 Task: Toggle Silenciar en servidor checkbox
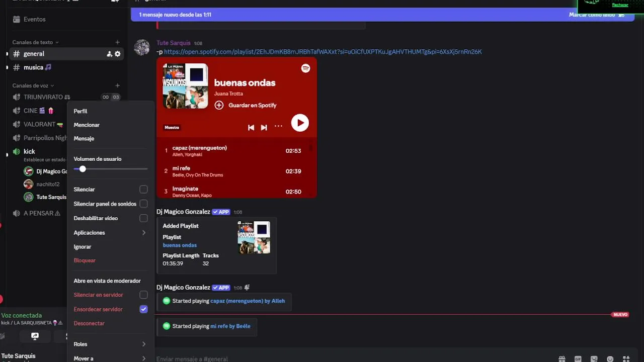click(143, 295)
